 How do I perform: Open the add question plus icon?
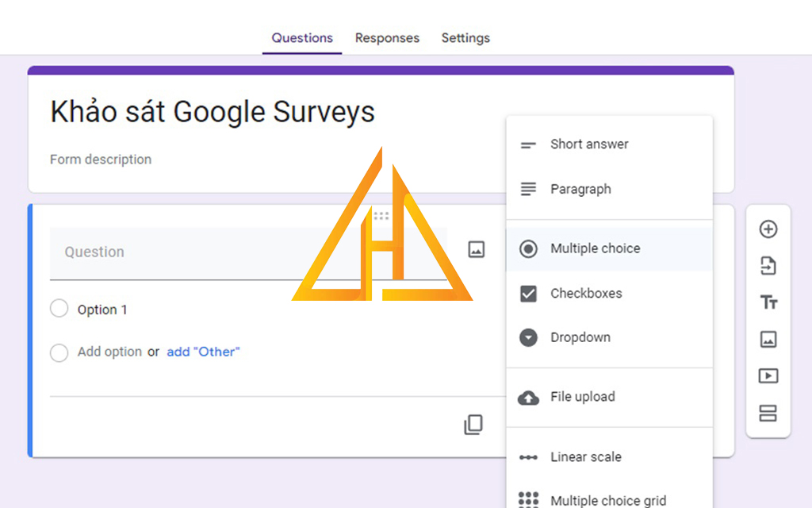click(x=768, y=229)
